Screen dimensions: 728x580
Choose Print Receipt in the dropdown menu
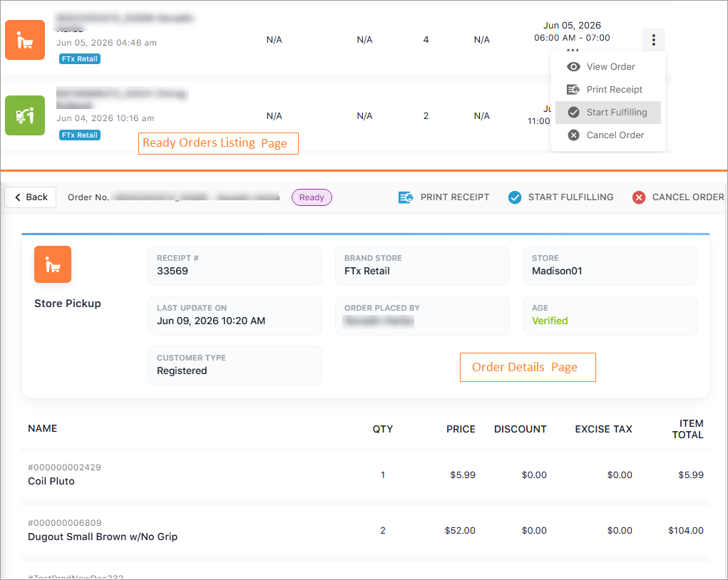[x=607, y=90]
